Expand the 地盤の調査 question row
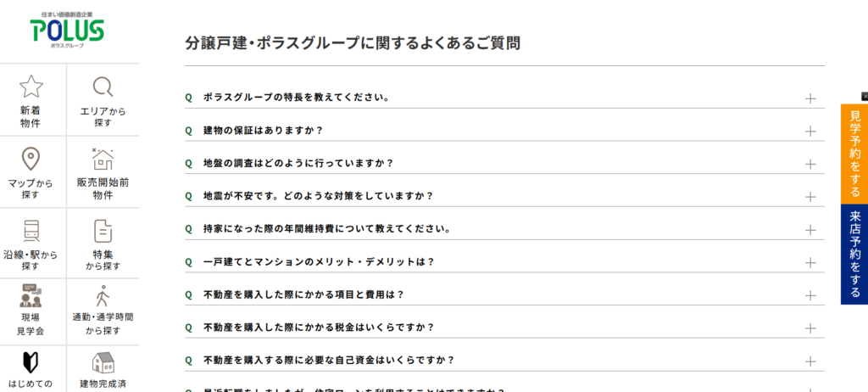This screenshot has height=392, width=868. 298,163
